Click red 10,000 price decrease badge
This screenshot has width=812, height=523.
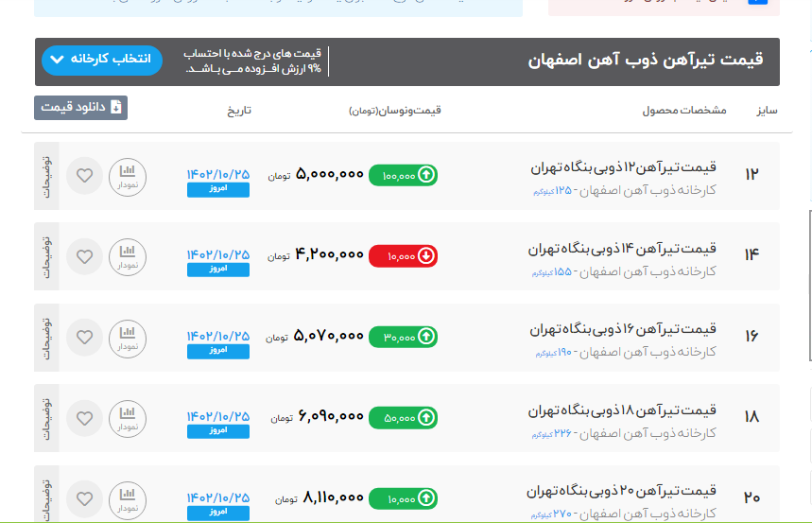tap(403, 255)
